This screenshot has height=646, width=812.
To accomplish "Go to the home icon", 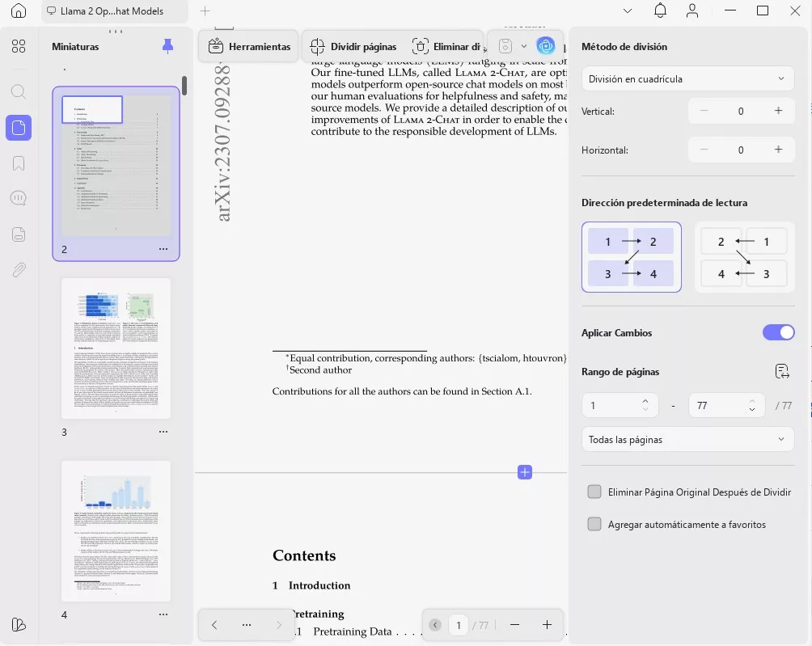I will click(x=18, y=11).
